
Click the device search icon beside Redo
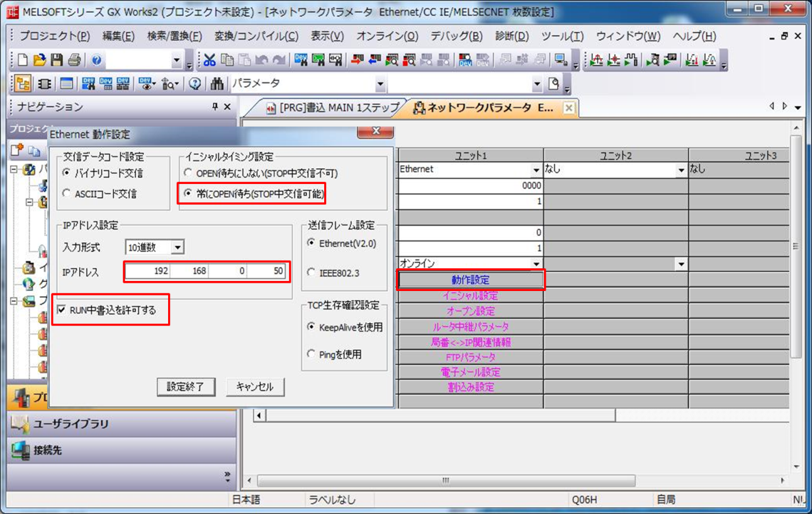[x=301, y=60]
